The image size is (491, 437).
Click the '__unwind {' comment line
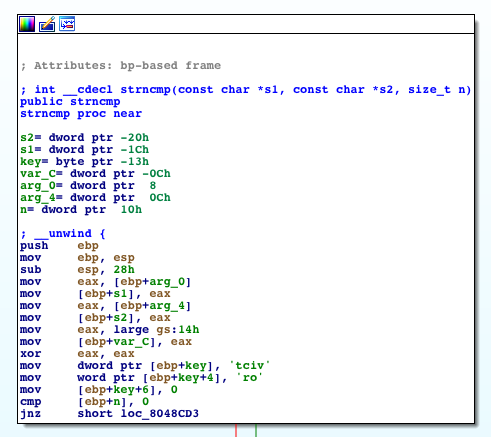[63, 233]
